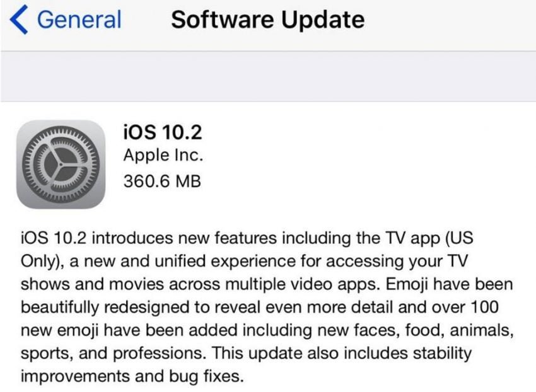The height and width of the screenshot is (392, 536).
Task: Click the center hub of the gear icon
Action: point(61,164)
